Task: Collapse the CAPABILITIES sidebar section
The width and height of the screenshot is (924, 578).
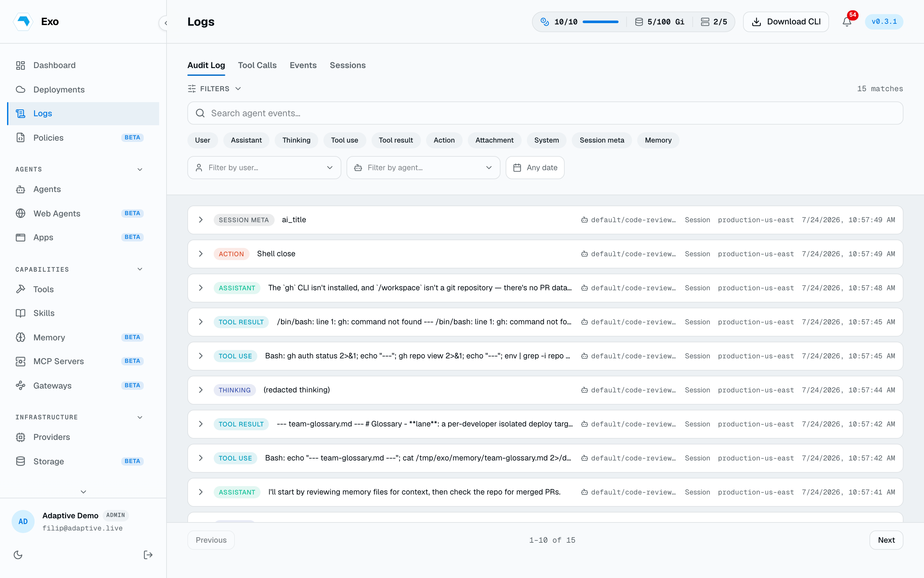Action: point(140,269)
